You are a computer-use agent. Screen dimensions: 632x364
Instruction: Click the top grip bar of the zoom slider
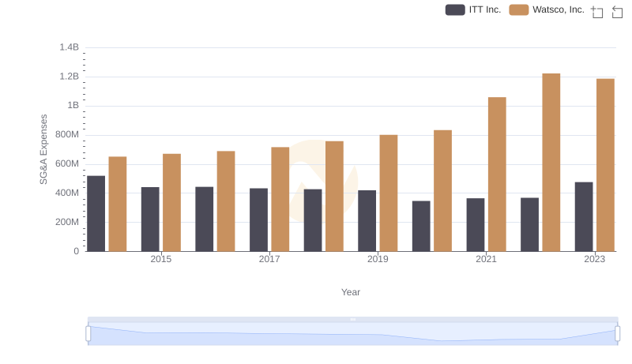click(352, 319)
